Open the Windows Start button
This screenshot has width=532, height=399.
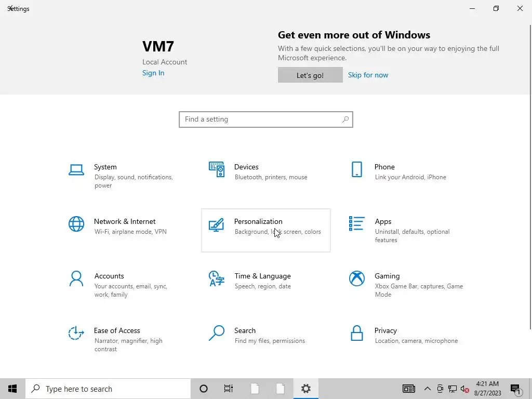click(12, 389)
